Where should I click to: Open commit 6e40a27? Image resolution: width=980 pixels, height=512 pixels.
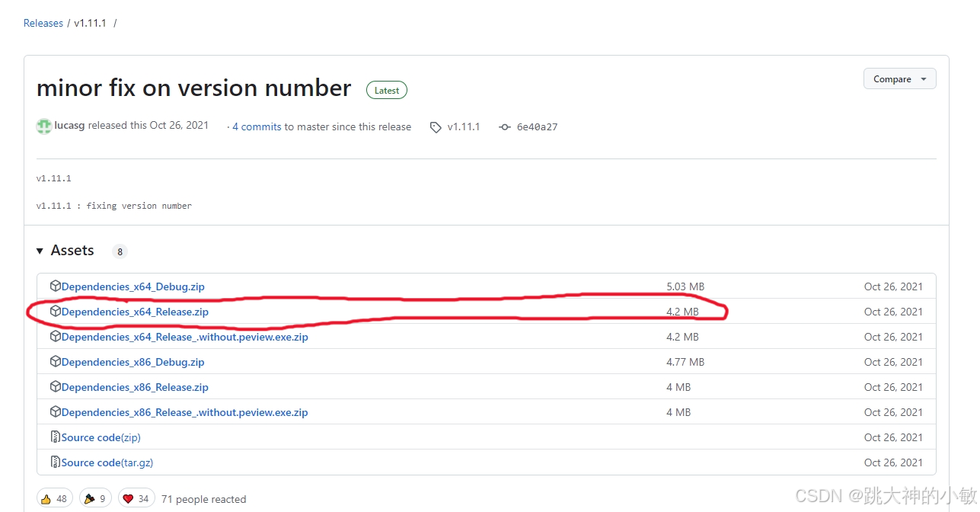pyautogui.click(x=537, y=126)
